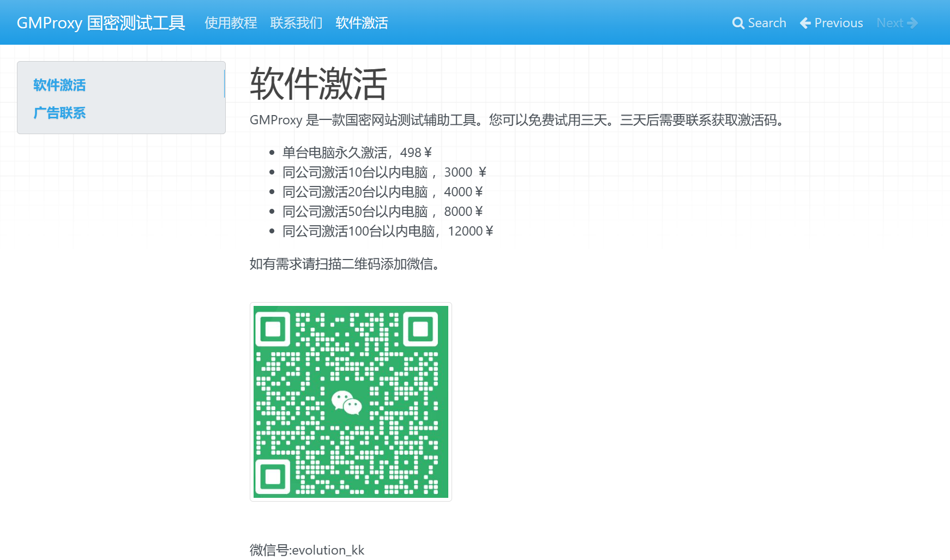Click the Previous left arrow icon
This screenshot has height=560, width=950.
click(x=805, y=23)
